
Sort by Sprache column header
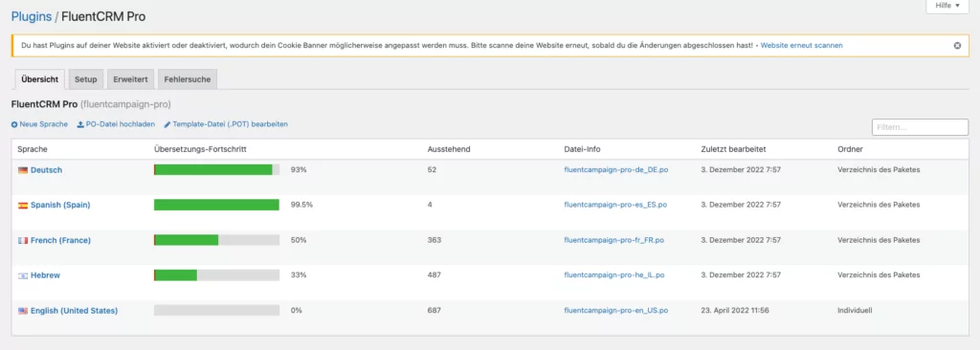click(33, 149)
